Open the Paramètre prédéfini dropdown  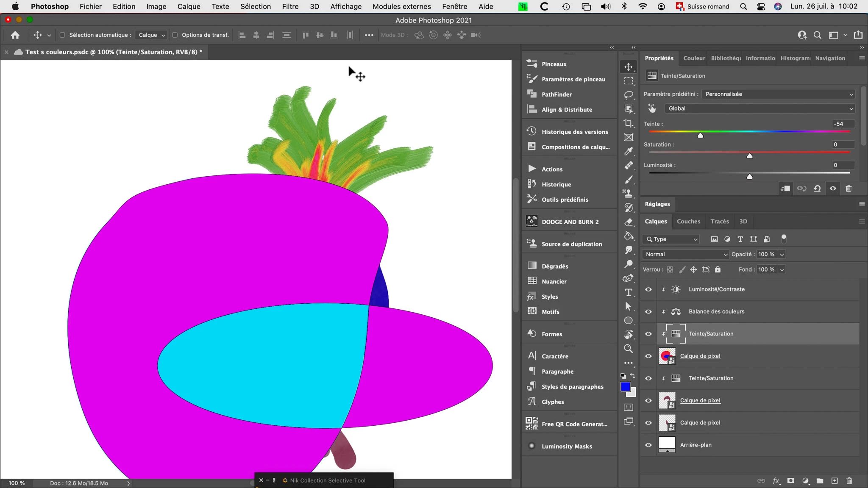coord(778,94)
